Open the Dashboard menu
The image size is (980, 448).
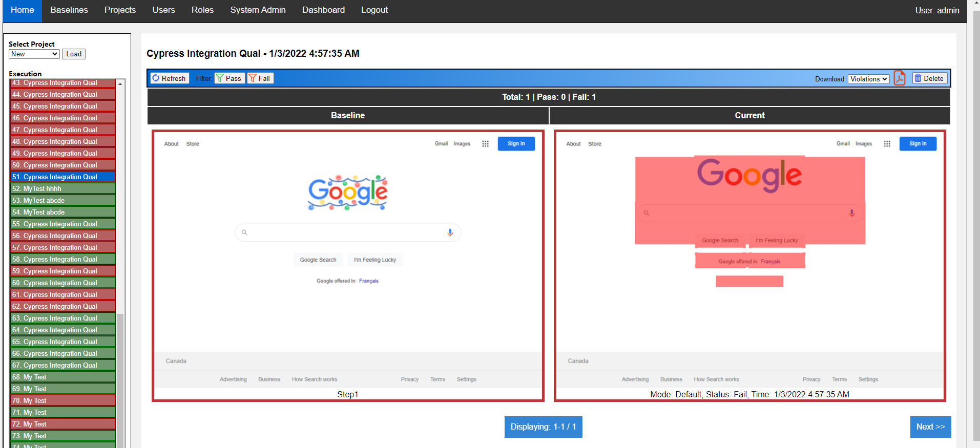pyautogui.click(x=324, y=10)
